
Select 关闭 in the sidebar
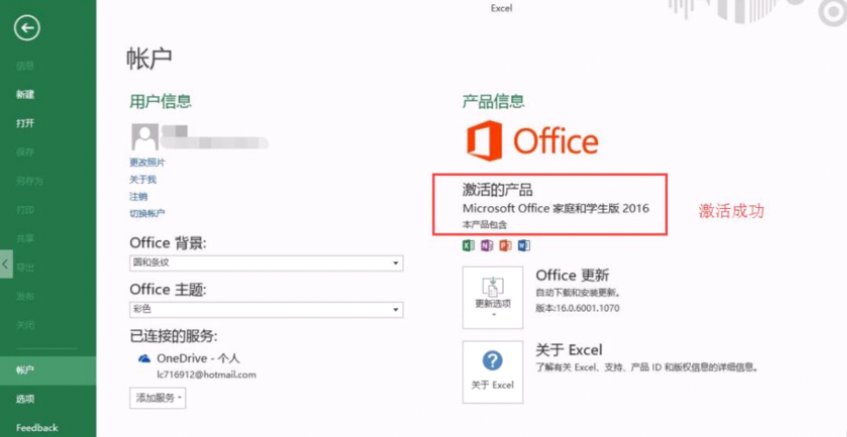pyautogui.click(x=25, y=325)
